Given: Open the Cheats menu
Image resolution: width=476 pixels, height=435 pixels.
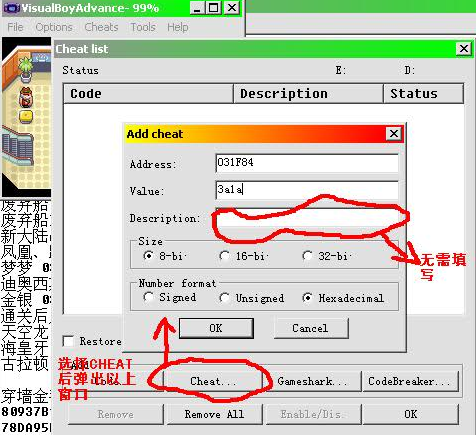Looking at the screenshot, I should click(x=101, y=27).
